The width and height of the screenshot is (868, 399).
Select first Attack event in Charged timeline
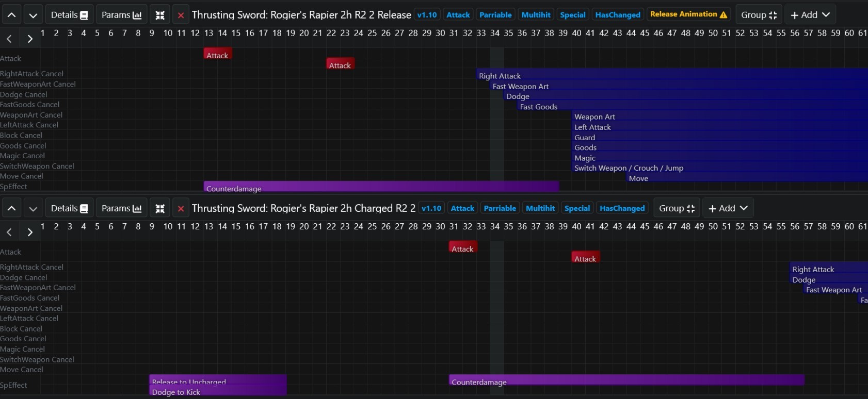click(x=463, y=247)
